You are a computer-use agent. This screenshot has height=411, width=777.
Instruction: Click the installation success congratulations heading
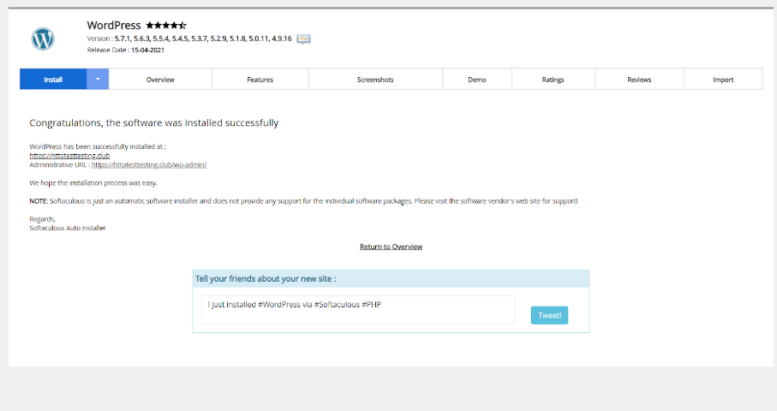154,123
